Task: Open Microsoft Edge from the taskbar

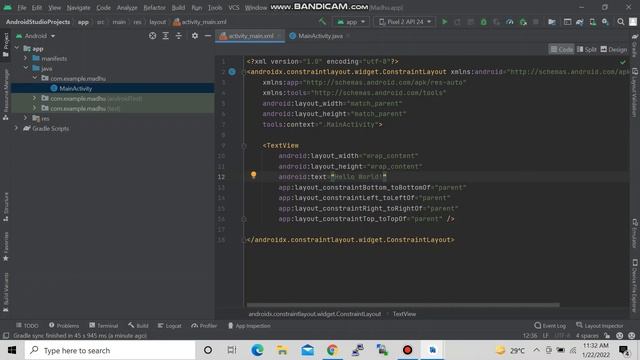Action: click(x=257, y=350)
